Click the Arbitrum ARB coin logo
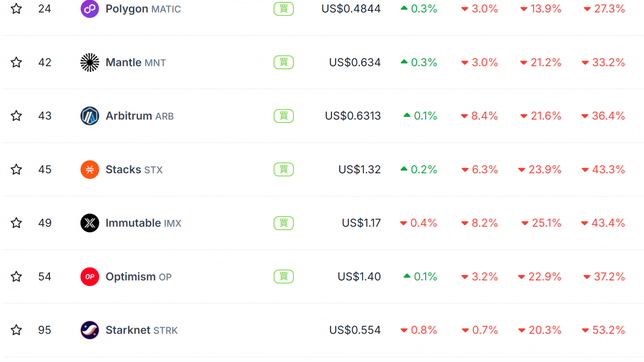The height and width of the screenshot is (362, 644). tap(90, 116)
